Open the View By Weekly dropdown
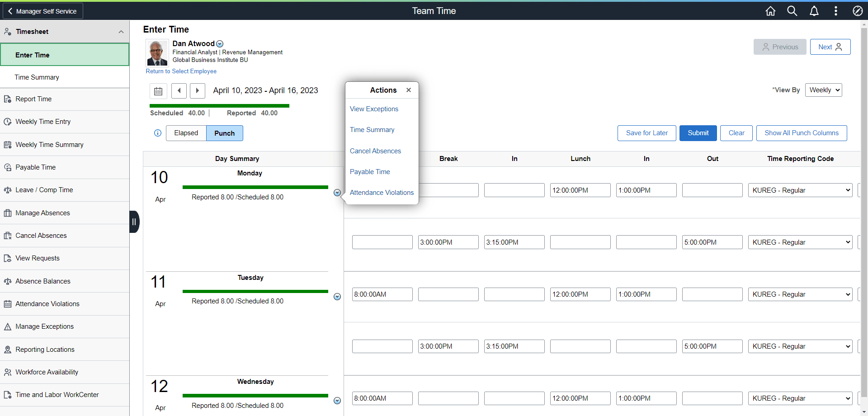The height and width of the screenshot is (416, 868). click(823, 90)
